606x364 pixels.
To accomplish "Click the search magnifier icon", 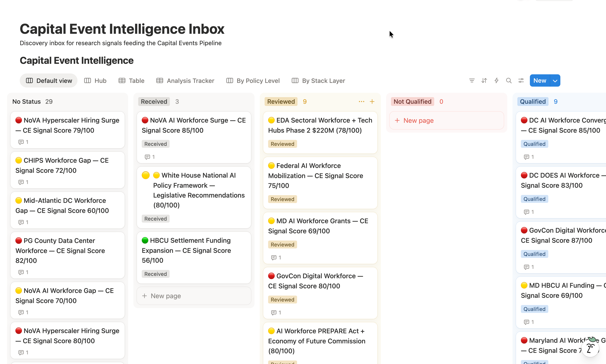I will coord(509,80).
